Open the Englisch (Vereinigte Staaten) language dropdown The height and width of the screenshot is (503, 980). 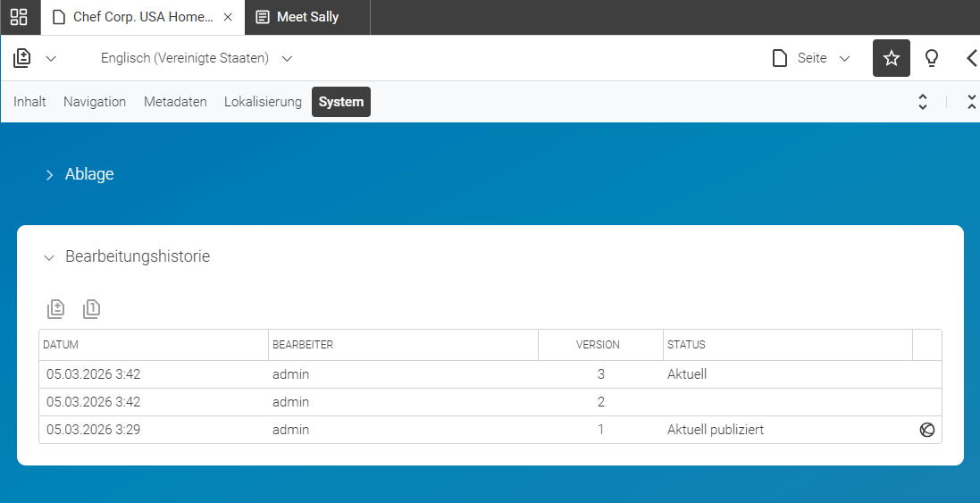pos(197,58)
